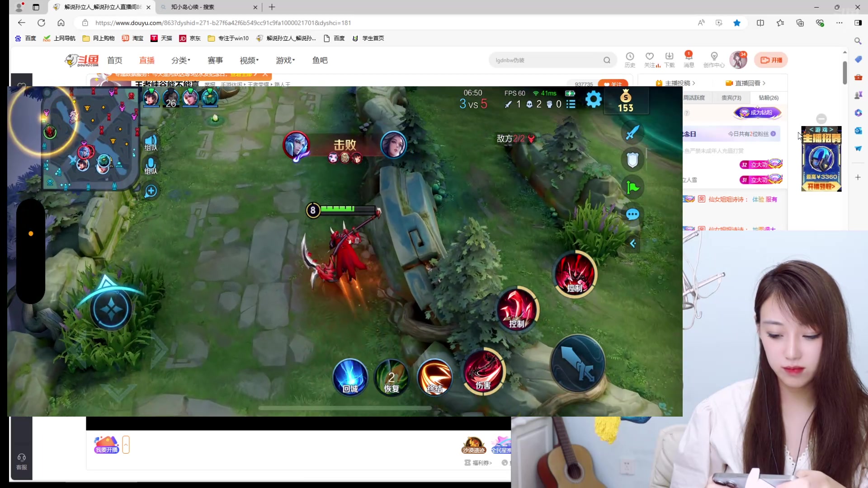This screenshot has height=488, width=868.
Task: Toggle the microphone 组队 voice button
Action: 151,166
